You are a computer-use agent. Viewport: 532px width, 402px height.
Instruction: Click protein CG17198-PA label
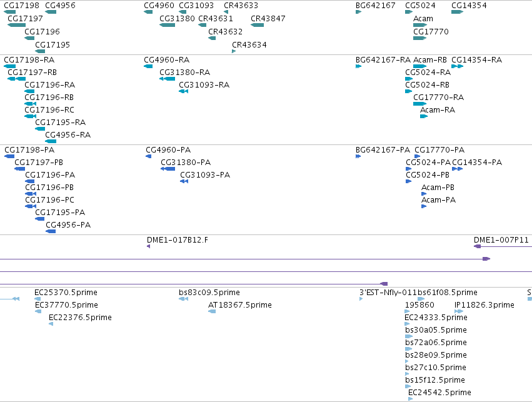tap(29, 150)
